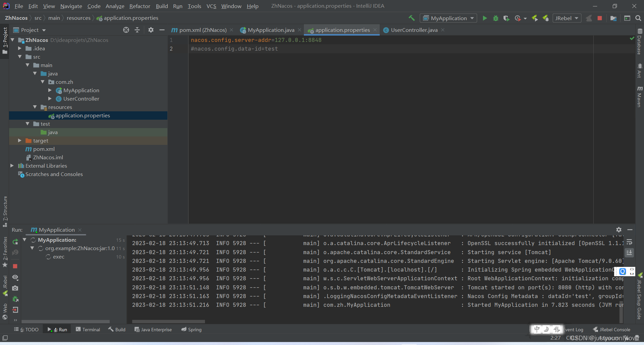The width and height of the screenshot is (644, 345).
Task: Click the Profiler run icon in toolbar
Action: [518, 18]
